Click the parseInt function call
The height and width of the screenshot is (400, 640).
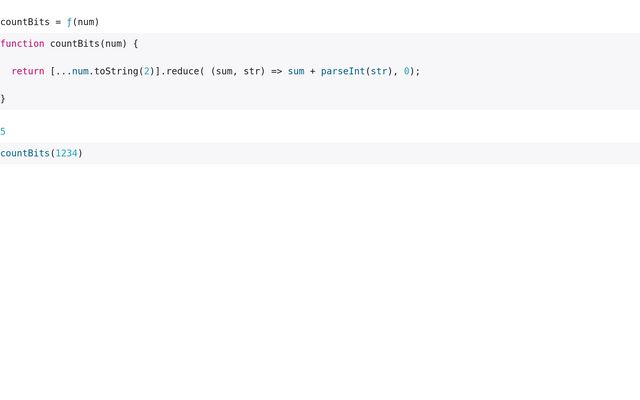coord(343,71)
